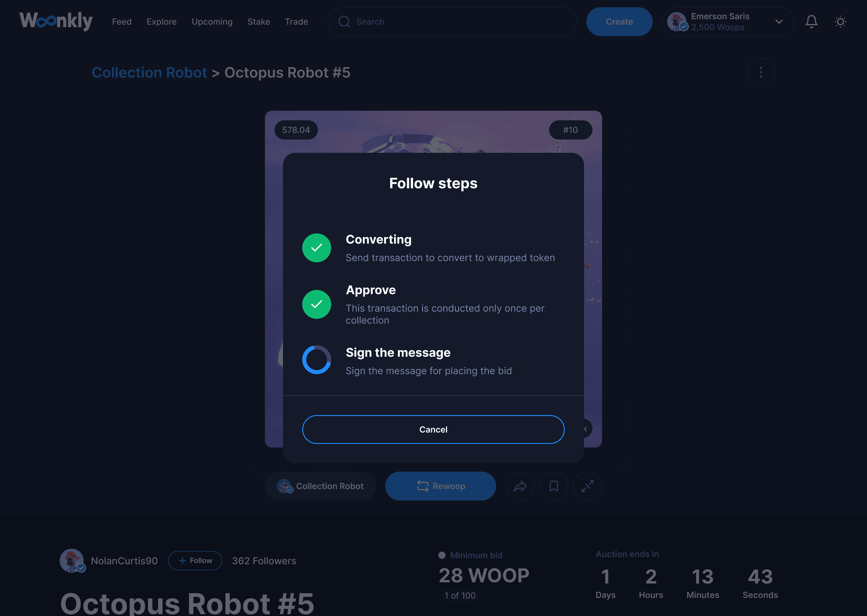Click the search magnifier icon
The width and height of the screenshot is (867, 616).
pyautogui.click(x=344, y=22)
